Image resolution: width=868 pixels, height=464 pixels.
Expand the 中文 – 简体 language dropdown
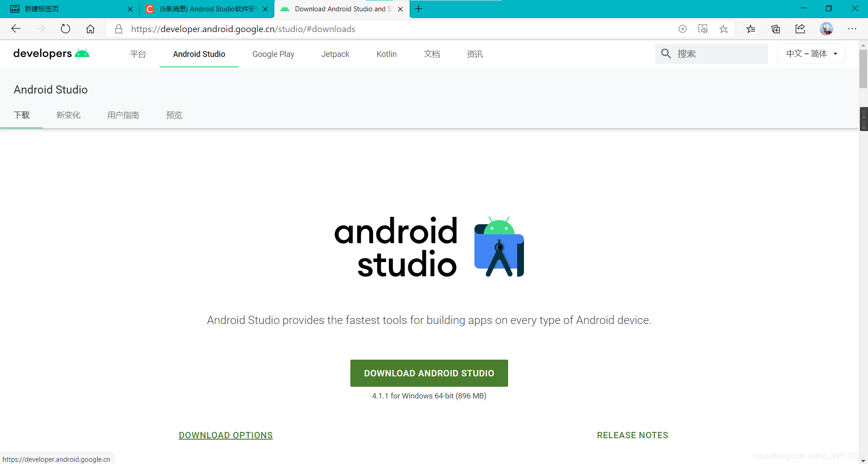(811, 54)
